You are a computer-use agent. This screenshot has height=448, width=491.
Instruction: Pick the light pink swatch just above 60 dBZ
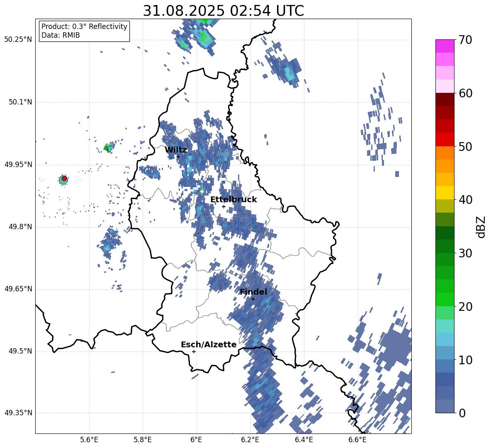pos(445,86)
